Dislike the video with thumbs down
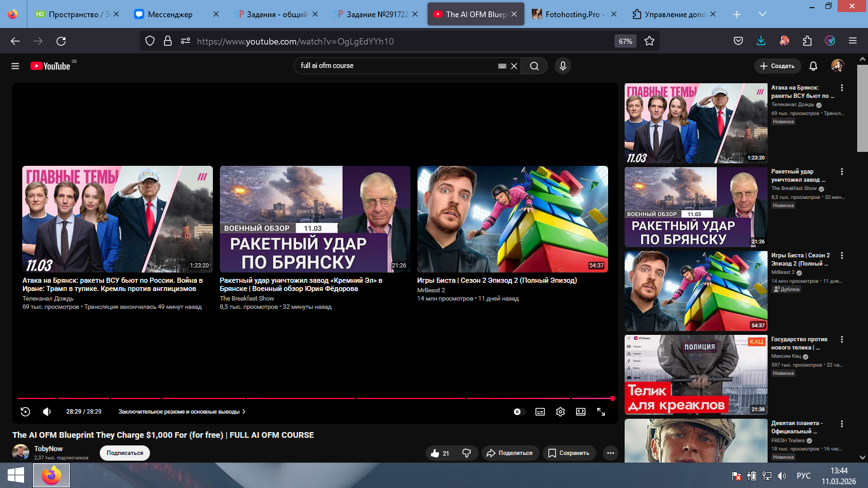This screenshot has width=868, height=488. pos(466,453)
